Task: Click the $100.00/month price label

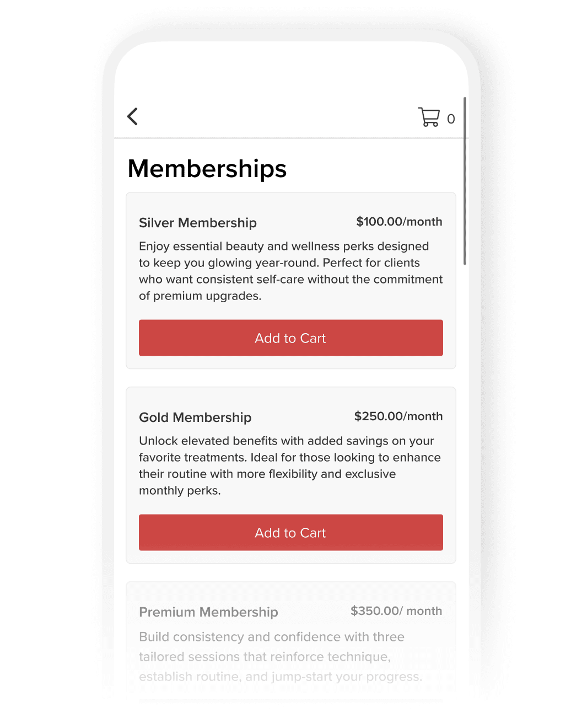Action: coord(399,222)
